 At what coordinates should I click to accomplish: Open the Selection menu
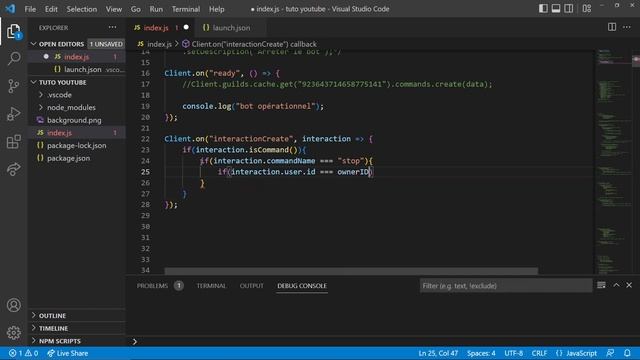[x=82, y=9]
